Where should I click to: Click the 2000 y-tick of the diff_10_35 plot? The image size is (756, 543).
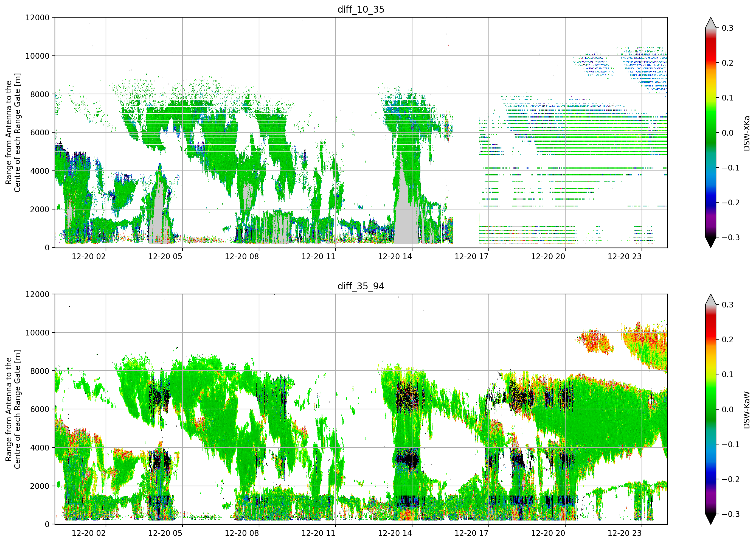(40, 209)
